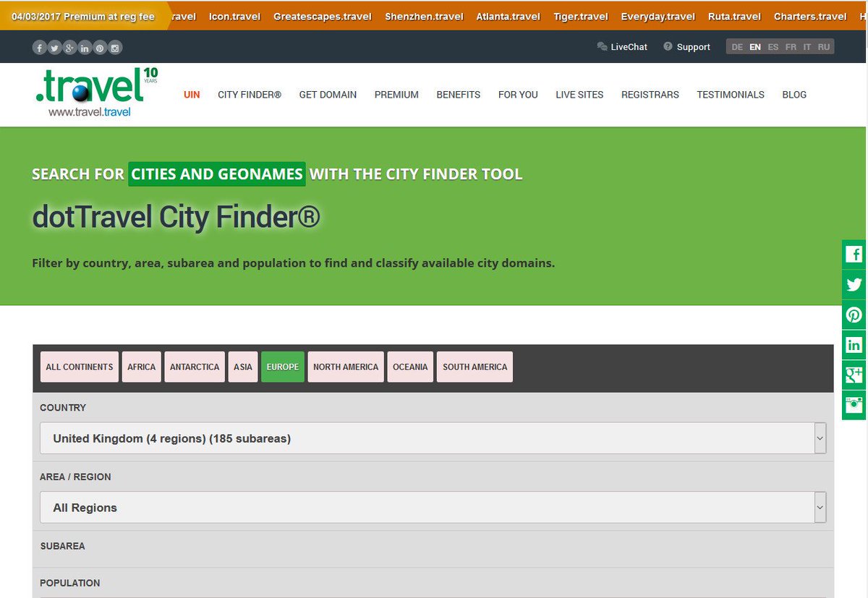Click Icon.travel in the ticker
The height and width of the screenshot is (598, 868).
pyautogui.click(x=234, y=16)
